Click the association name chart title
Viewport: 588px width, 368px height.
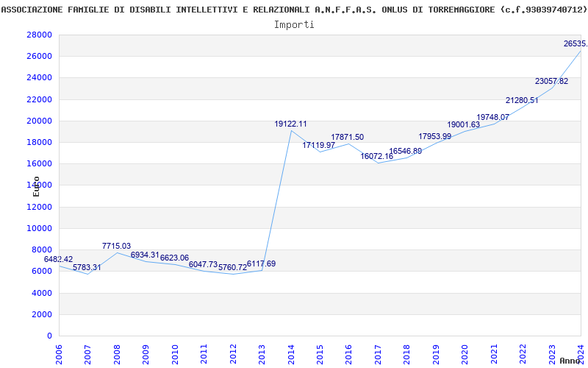tap(294, 10)
